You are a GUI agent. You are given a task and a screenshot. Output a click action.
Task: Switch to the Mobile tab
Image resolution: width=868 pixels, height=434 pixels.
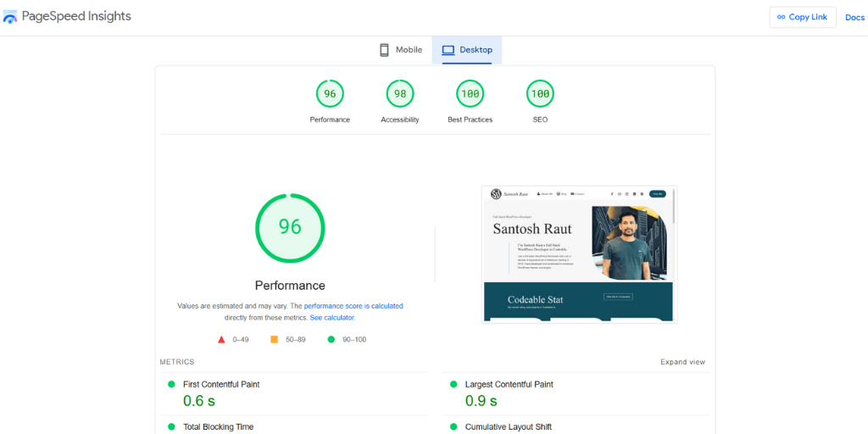pos(401,50)
